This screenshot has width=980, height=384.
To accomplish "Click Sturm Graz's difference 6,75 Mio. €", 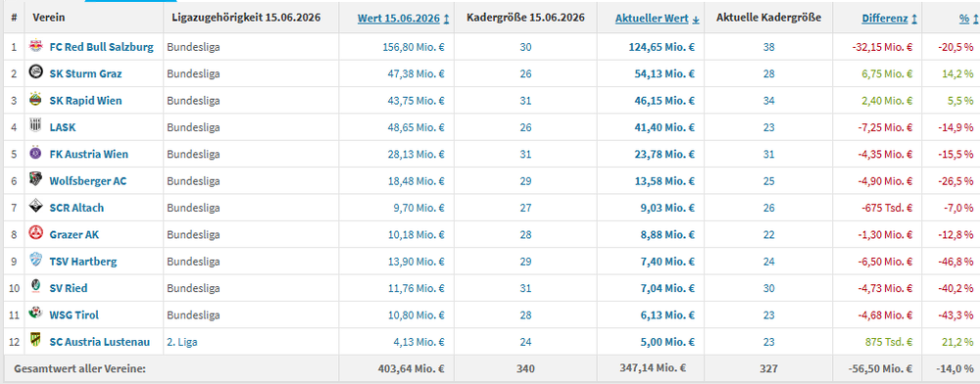I will (887, 73).
